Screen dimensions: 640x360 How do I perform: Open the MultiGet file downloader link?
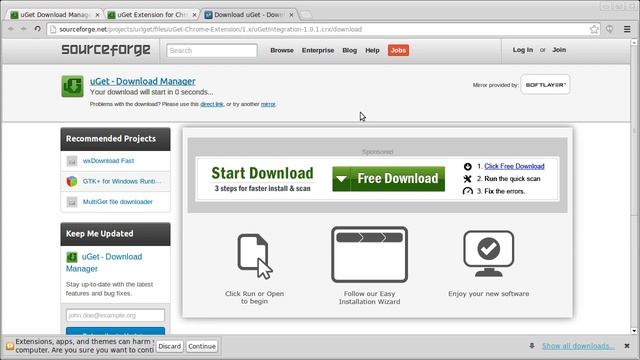[118, 202]
